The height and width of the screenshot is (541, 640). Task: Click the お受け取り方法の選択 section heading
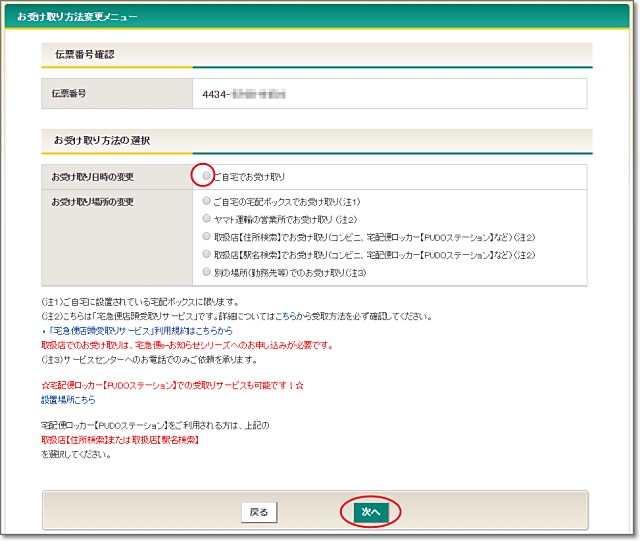(x=102, y=140)
